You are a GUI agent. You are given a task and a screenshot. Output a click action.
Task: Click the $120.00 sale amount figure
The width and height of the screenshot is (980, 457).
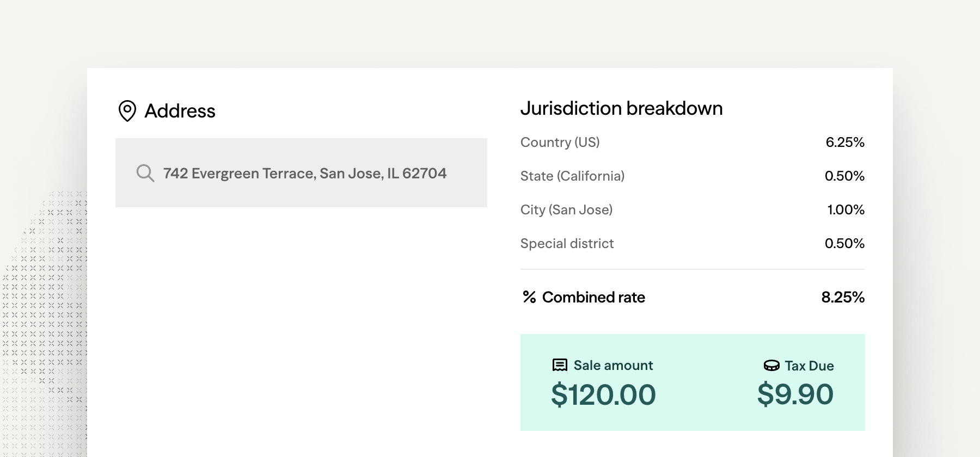603,394
